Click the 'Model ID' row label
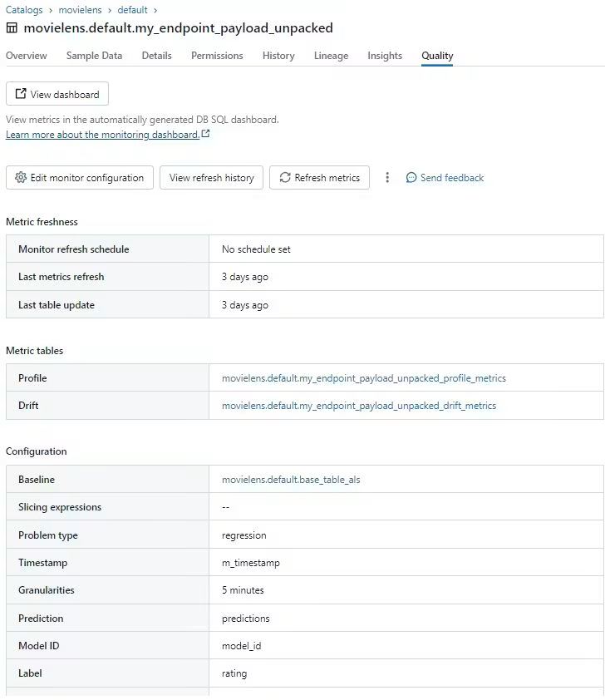 pyautogui.click(x=39, y=645)
